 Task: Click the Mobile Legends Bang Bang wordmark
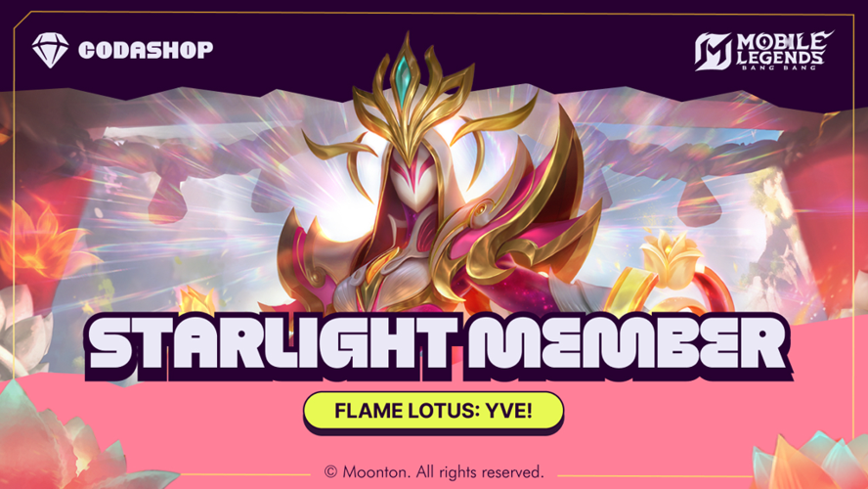point(783,50)
